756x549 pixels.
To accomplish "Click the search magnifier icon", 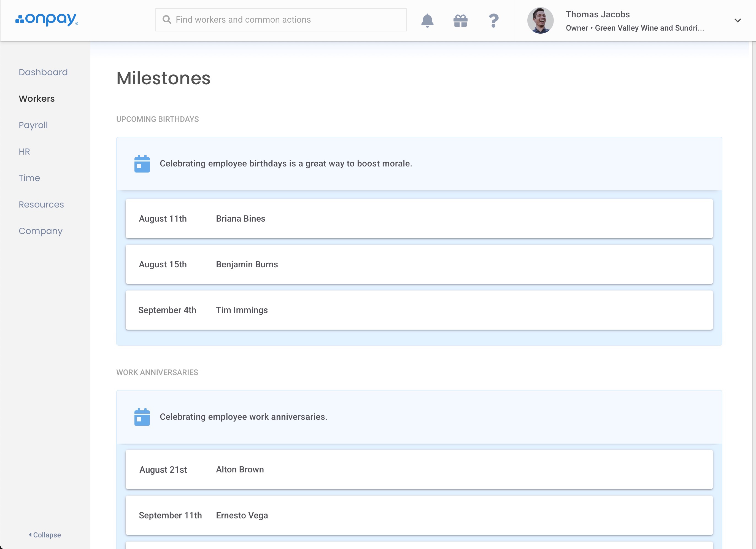I will pos(167,20).
